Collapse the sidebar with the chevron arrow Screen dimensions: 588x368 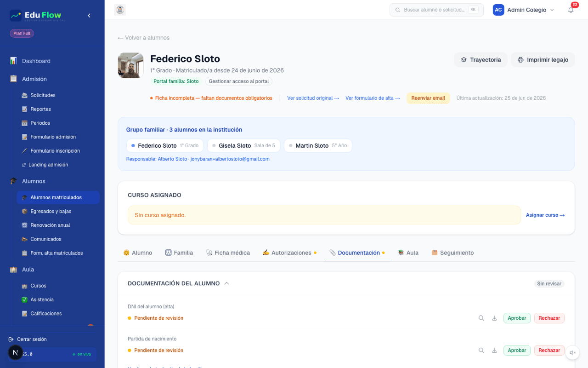pos(89,16)
